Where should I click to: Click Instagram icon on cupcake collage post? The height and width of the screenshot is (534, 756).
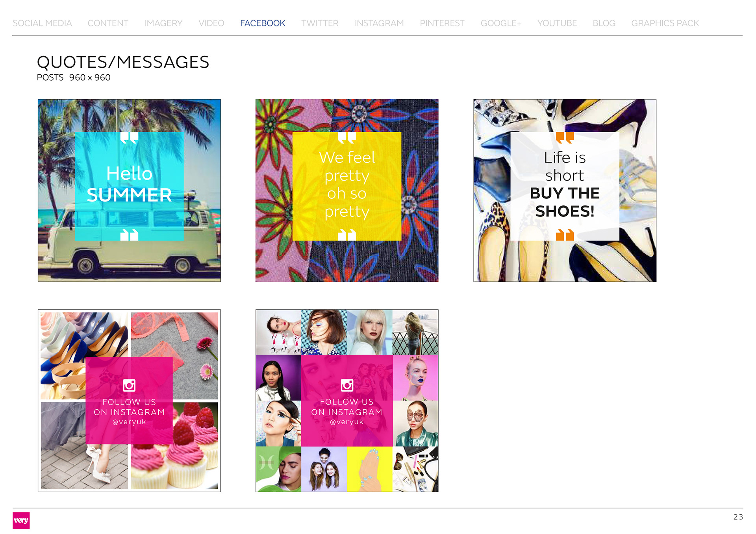[129, 385]
